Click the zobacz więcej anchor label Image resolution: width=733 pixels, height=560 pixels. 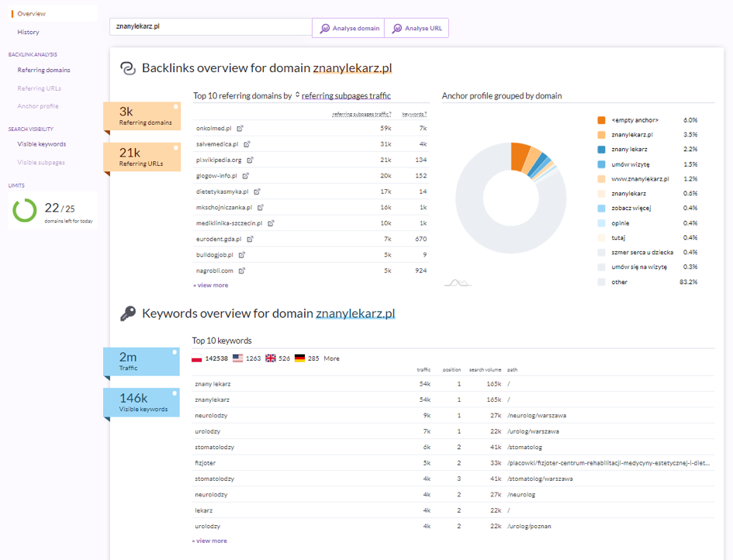(x=631, y=208)
